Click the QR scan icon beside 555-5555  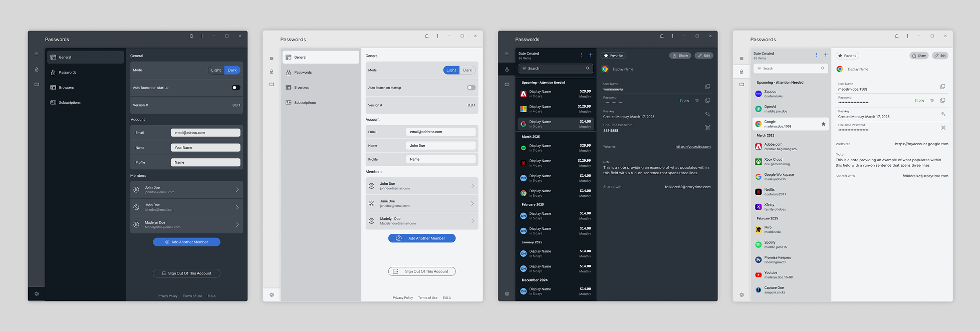point(707,128)
